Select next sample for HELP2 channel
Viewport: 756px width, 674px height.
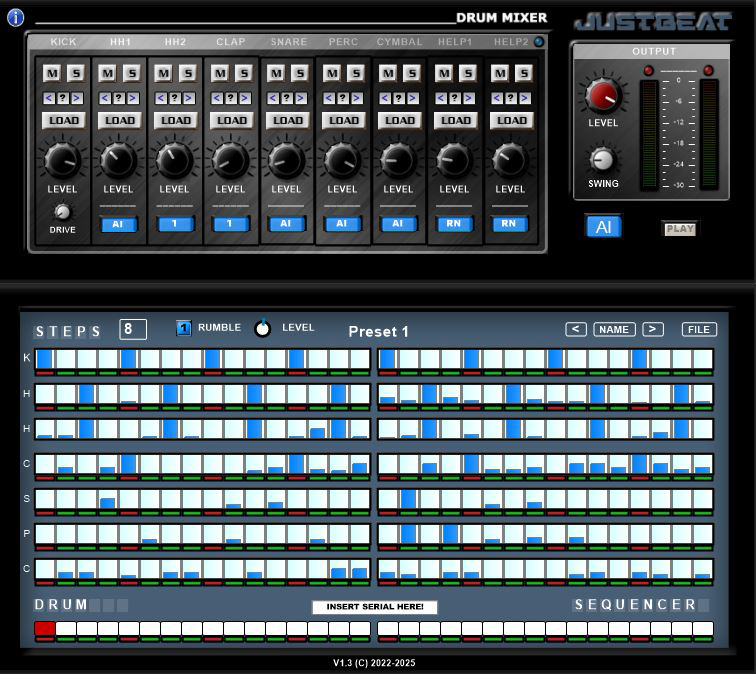click(524, 98)
